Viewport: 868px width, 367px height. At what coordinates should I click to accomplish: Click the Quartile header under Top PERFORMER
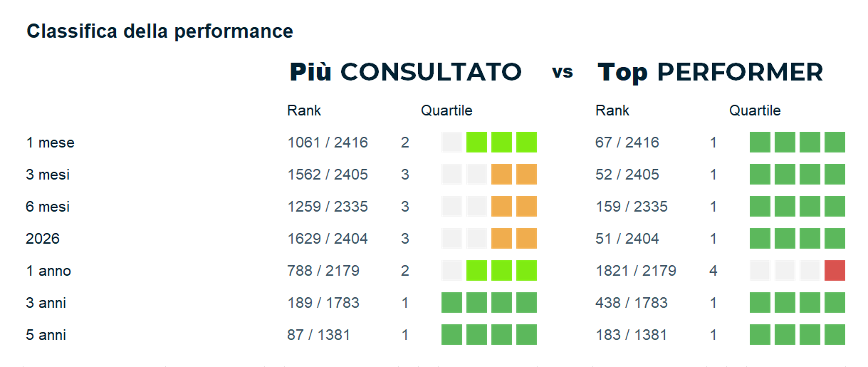pyautogui.click(x=755, y=110)
